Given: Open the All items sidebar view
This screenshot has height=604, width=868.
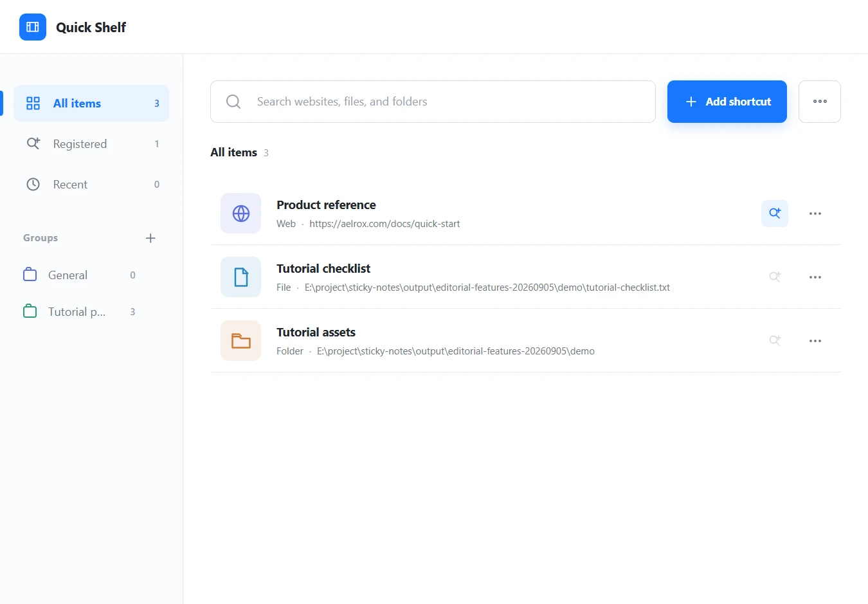Looking at the screenshot, I should click(91, 103).
